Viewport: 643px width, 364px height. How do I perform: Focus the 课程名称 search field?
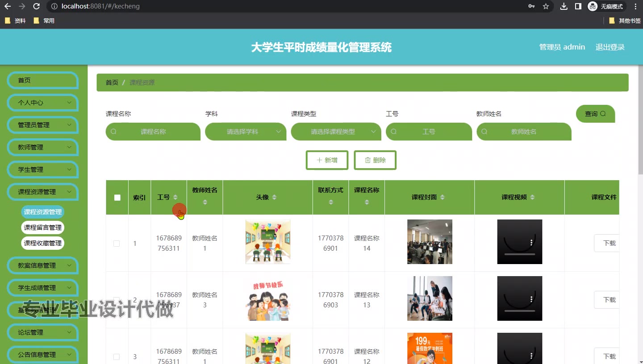tap(153, 132)
